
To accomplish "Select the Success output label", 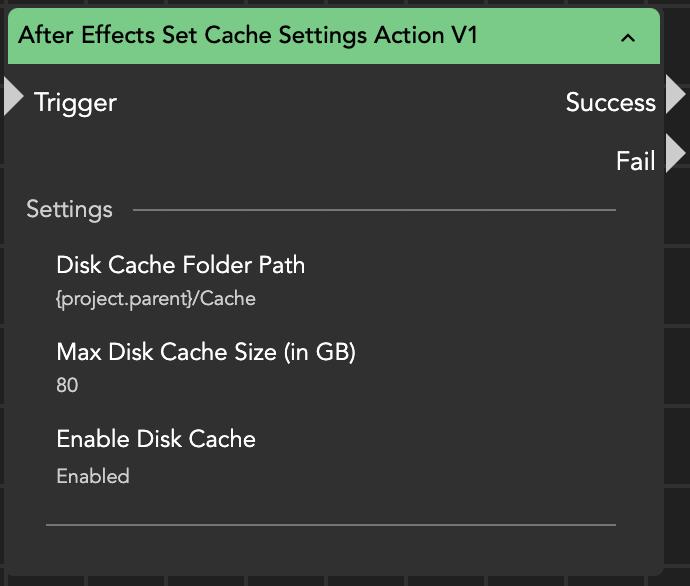I will point(610,102).
